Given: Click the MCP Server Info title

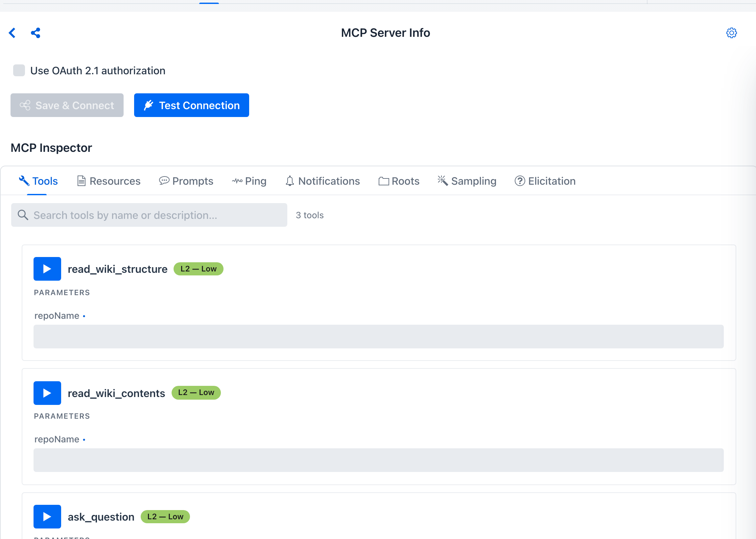Looking at the screenshot, I should (x=386, y=33).
